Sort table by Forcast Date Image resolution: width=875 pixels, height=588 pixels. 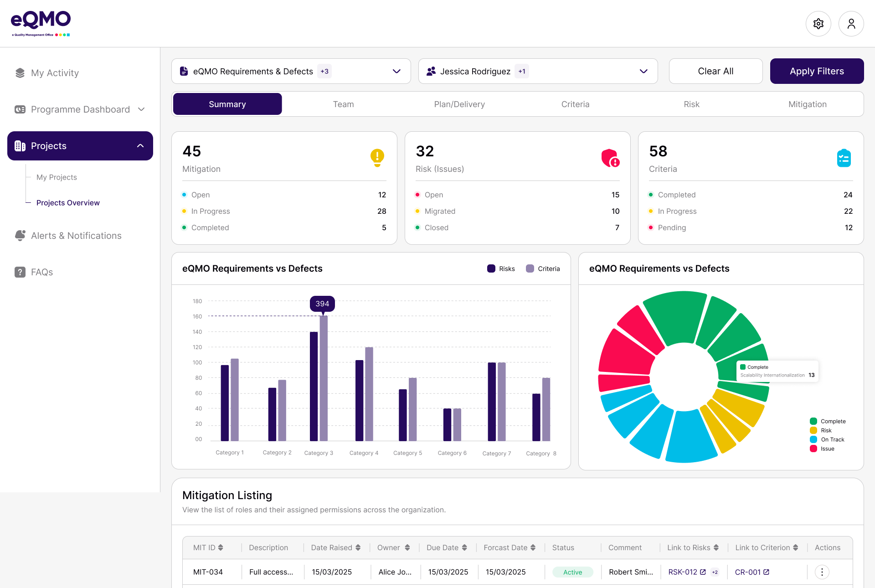(x=533, y=547)
